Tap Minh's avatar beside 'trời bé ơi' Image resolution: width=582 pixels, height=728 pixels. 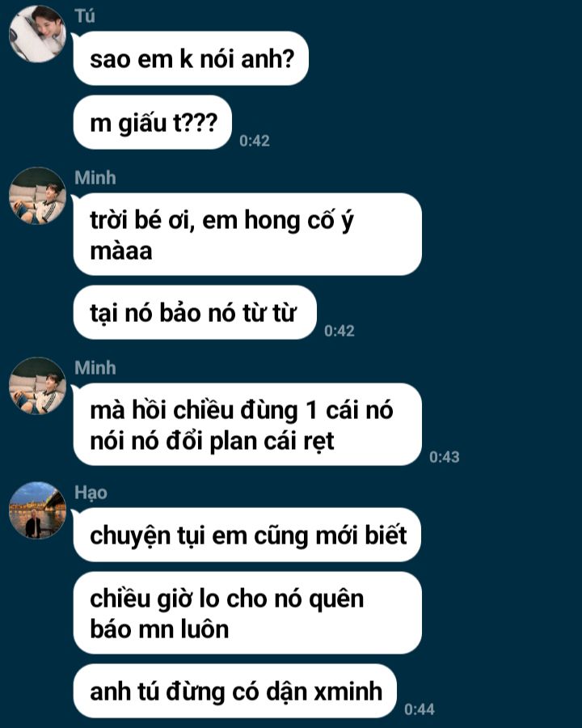pyautogui.click(x=38, y=196)
